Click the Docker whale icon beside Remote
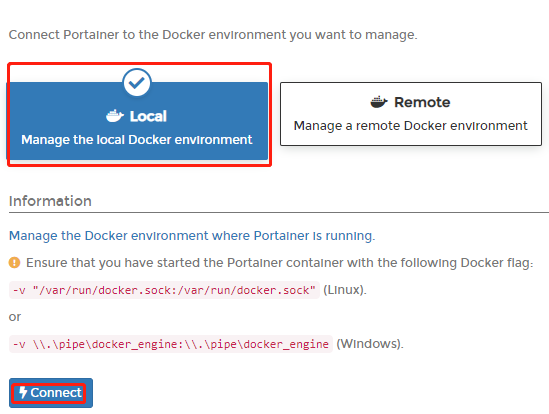 pyautogui.click(x=379, y=102)
